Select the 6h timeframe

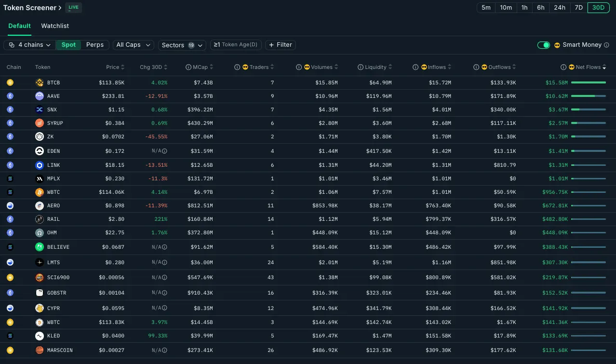pos(541,8)
